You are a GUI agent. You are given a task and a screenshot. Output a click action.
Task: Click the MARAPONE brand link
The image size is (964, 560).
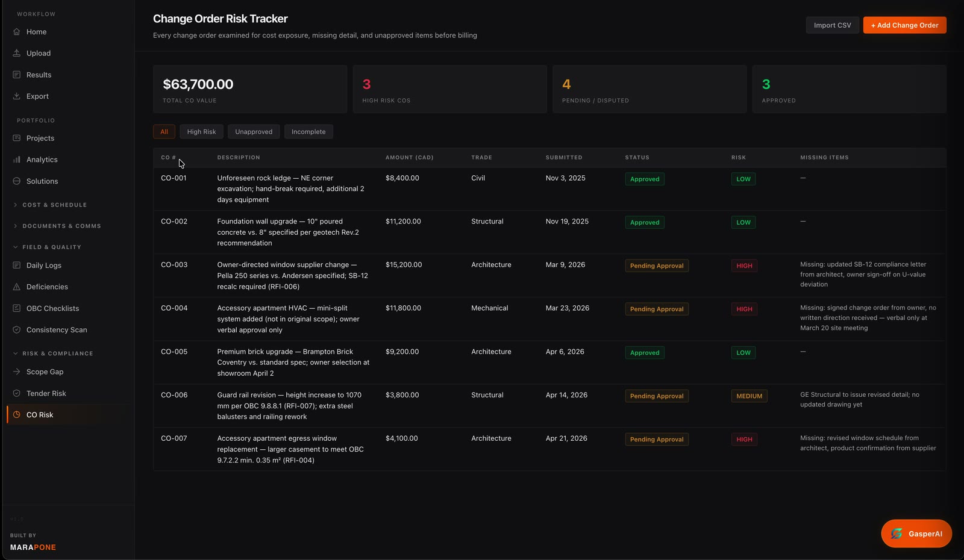click(x=33, y=547)
